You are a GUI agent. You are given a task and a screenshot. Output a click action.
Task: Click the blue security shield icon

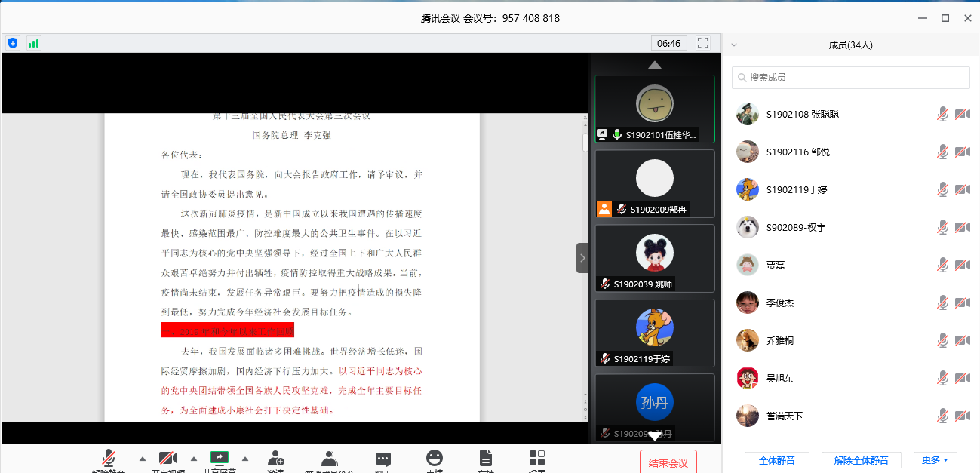pyautogui.click(x=13, y=43)
